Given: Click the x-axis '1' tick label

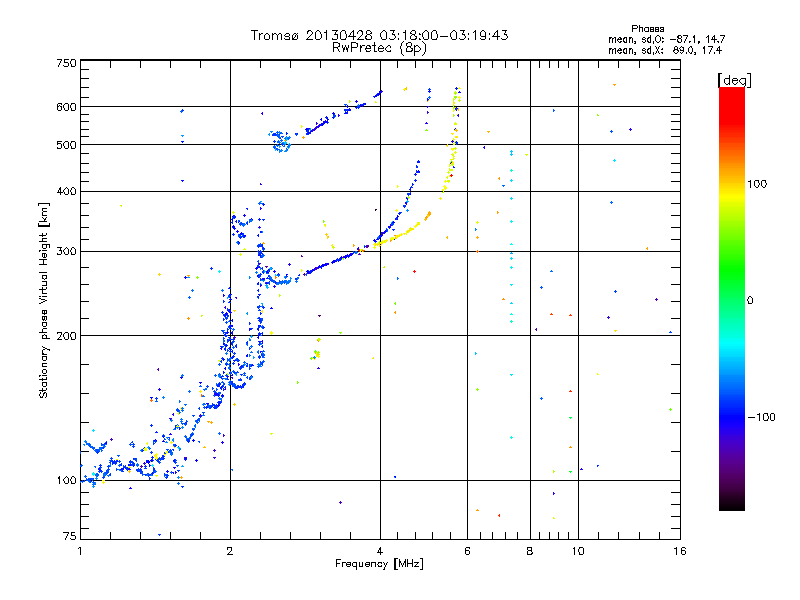Looking at the screenshot, I should point(80,551).
